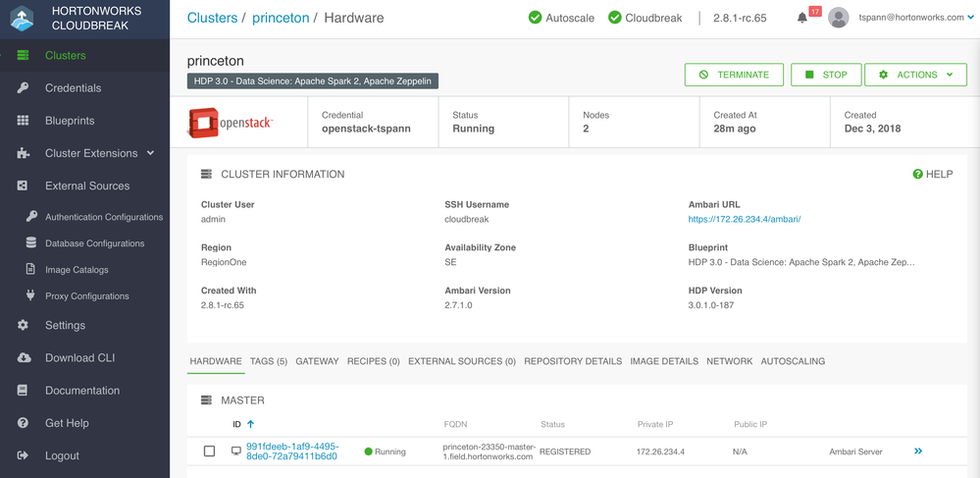Click the Settings gear icon in sidebar

tap(24, 326)
